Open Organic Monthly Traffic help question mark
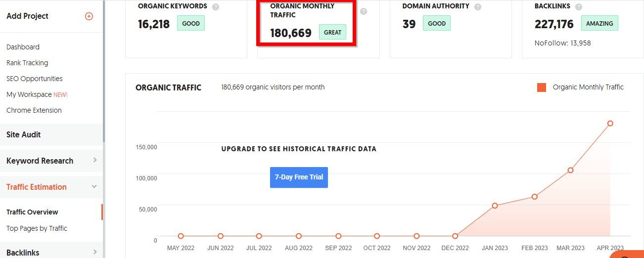The image size is (644, 258). click(x=364, y=11)
